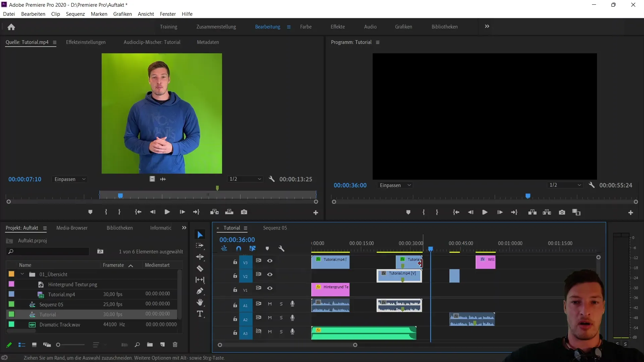The height and width of the screenshot is (362, 644).
Task: Open Program Tutorial panel menu
Action: click(378, 42)
